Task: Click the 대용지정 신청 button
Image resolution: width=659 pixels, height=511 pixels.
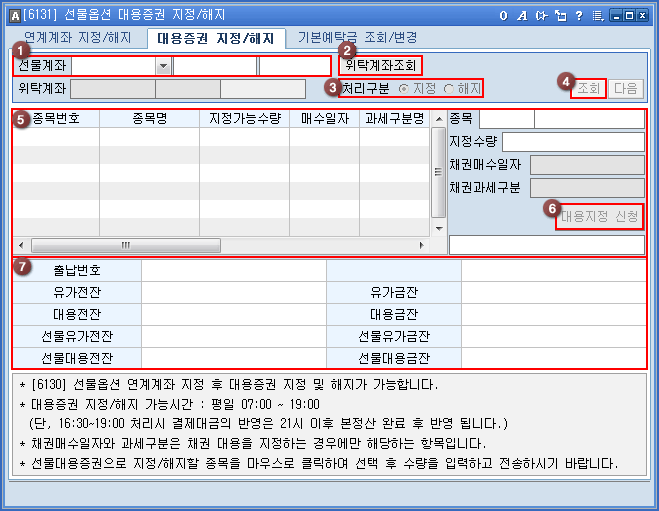Action: (599, 215)
